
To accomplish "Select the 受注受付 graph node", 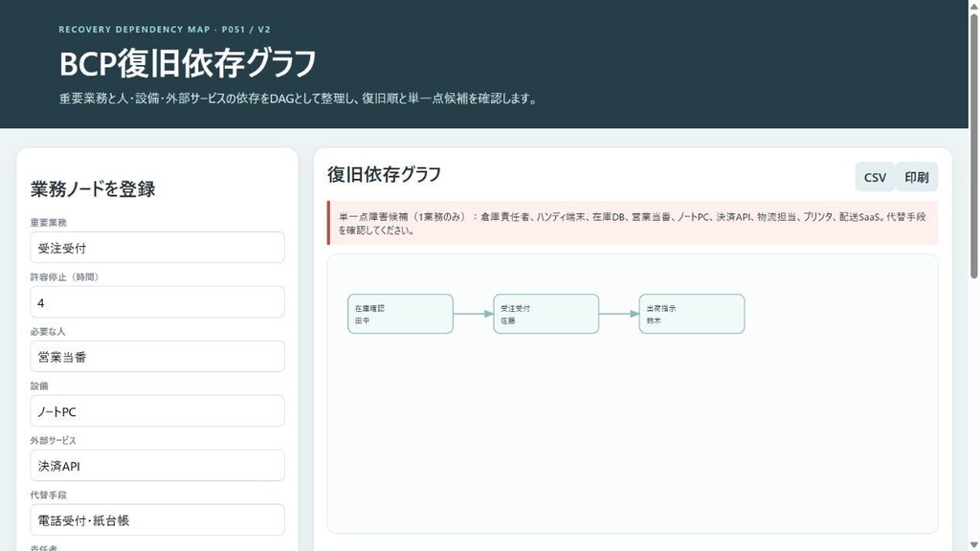I will (x=546, y=314).
